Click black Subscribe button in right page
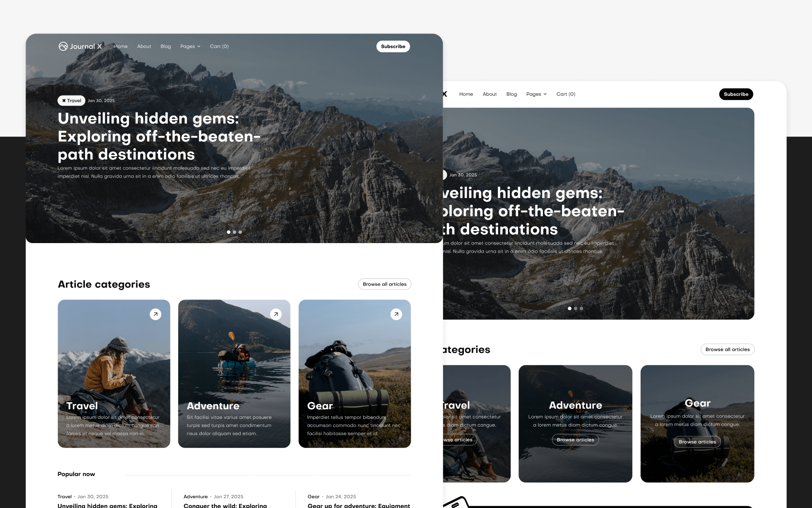Viewport: 812px width, 508px height. 736,94
